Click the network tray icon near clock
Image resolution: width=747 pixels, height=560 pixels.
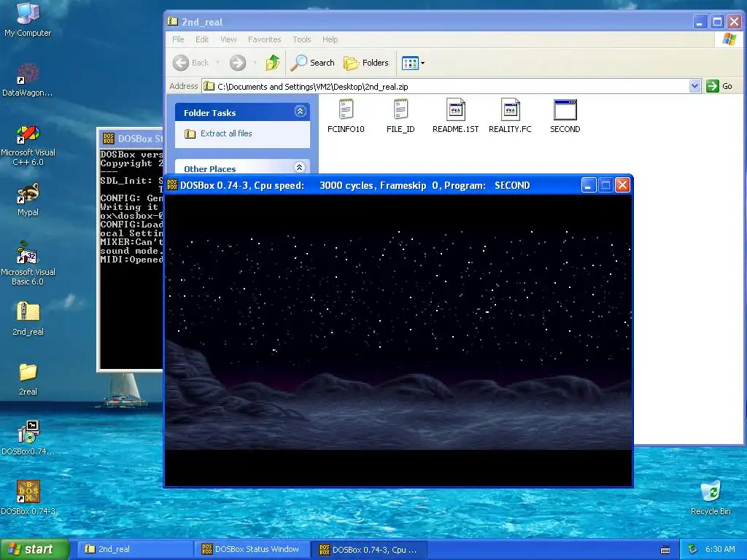692,549
